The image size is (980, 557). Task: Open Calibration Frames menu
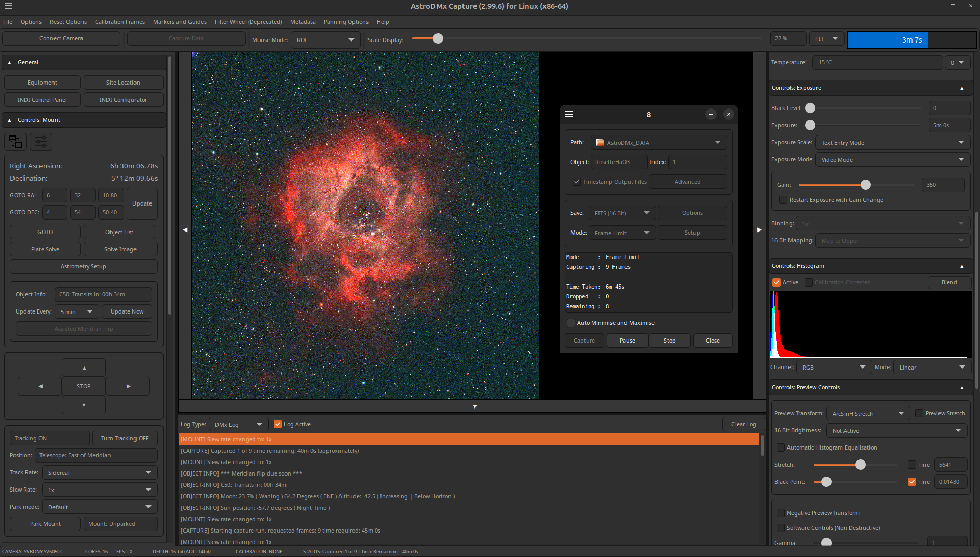coord(120,22)
